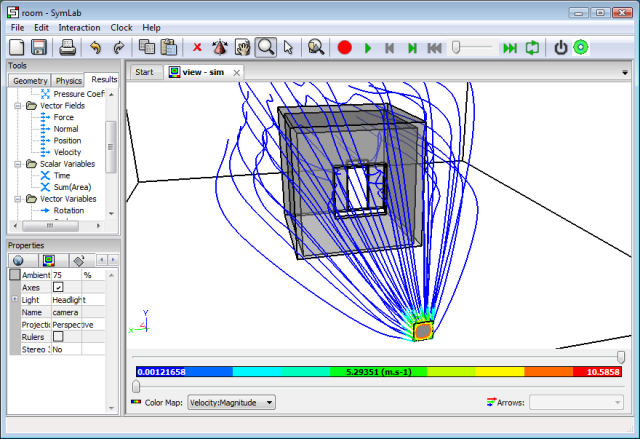Select the Rotation vector variable
This screenshot has height=439, width=640.
coord(69,211)
